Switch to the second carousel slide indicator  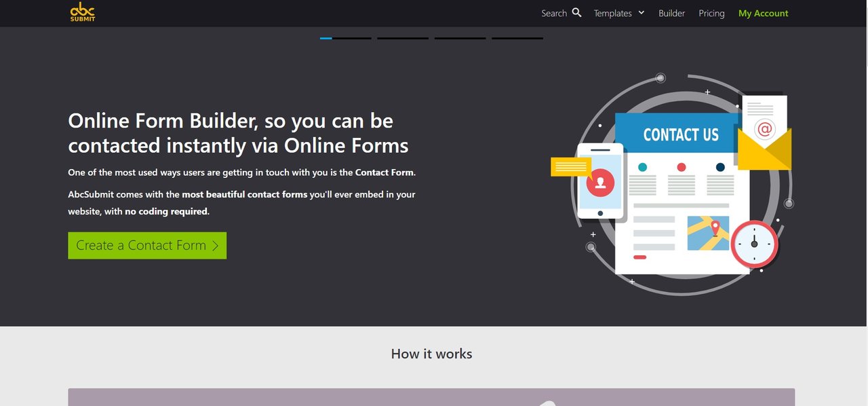tap(403, 38)
